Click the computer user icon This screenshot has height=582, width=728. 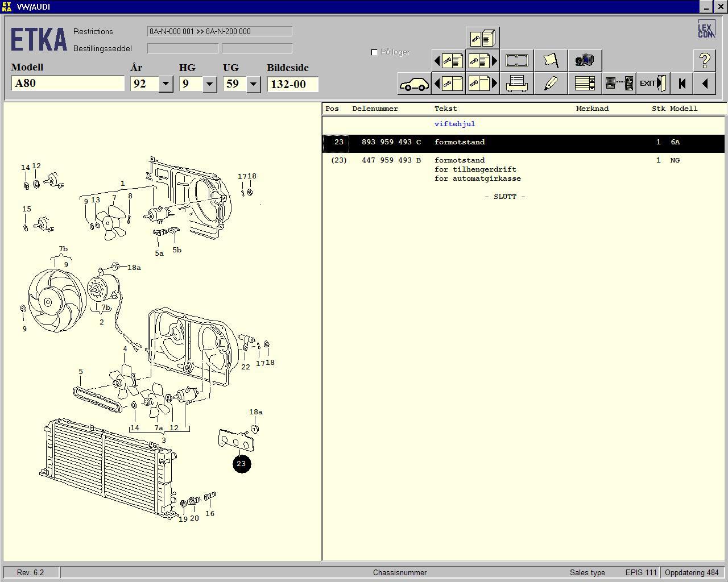(585, 61)
